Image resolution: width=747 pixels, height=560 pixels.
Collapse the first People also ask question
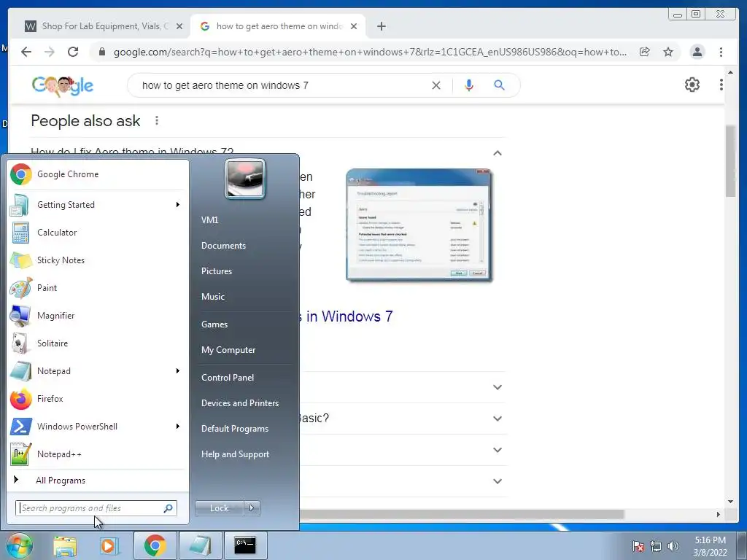point(498,153)
